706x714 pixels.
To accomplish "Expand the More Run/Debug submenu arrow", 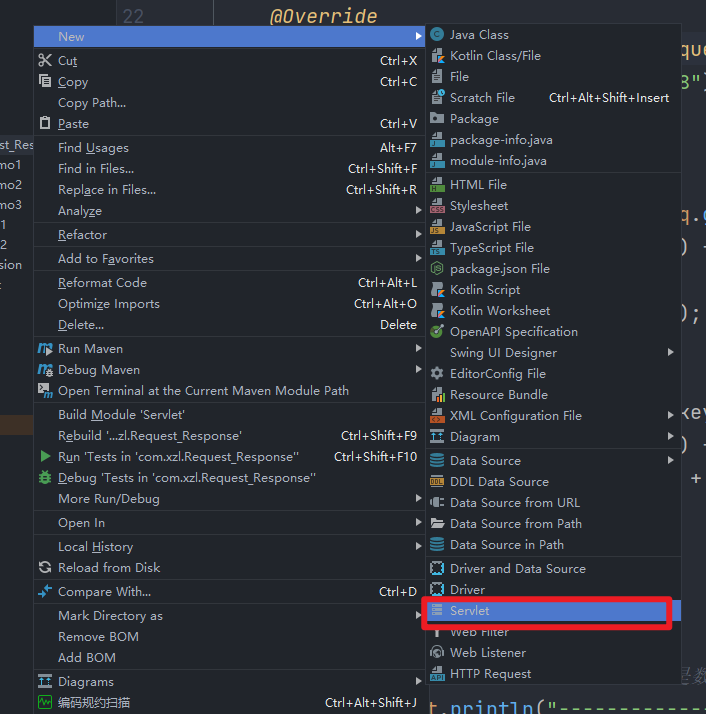I will 418,499.
